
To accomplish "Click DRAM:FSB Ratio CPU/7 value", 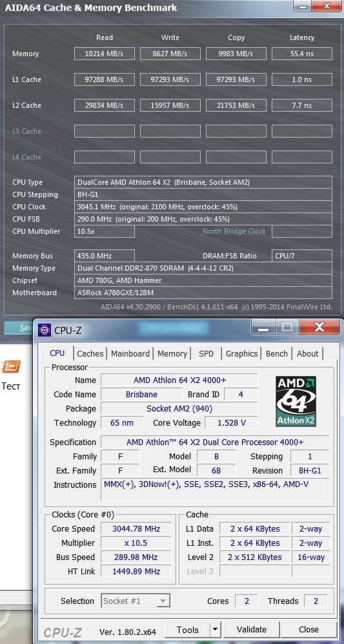I will (x=301, y=256).
